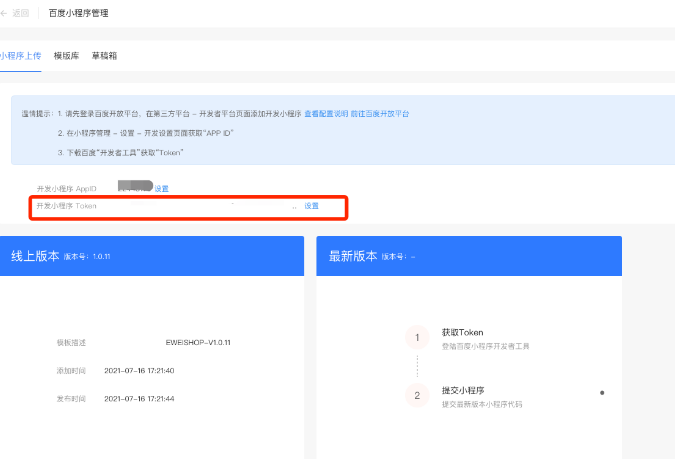Click step 2 circle icon

click(417, 395)
